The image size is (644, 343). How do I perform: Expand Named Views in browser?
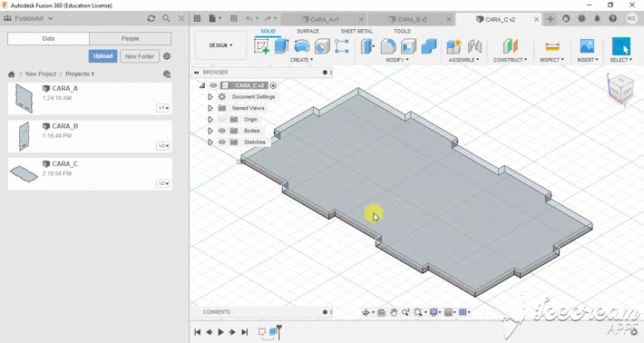tap(210, 108)
